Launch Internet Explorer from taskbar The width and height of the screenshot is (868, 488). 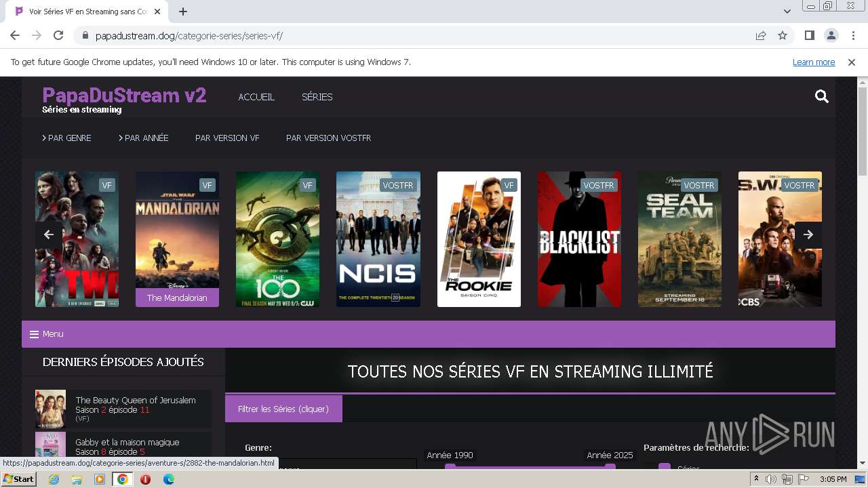[x=54, y=479]
